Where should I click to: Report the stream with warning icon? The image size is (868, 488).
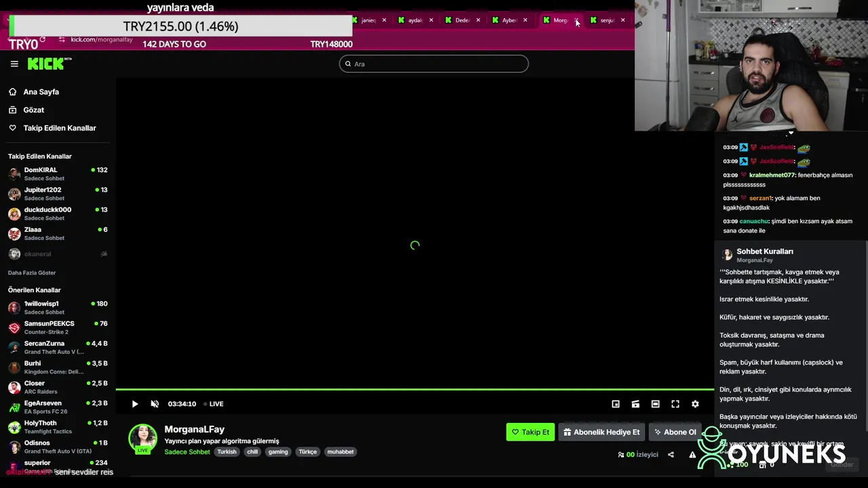coord(692,455)
